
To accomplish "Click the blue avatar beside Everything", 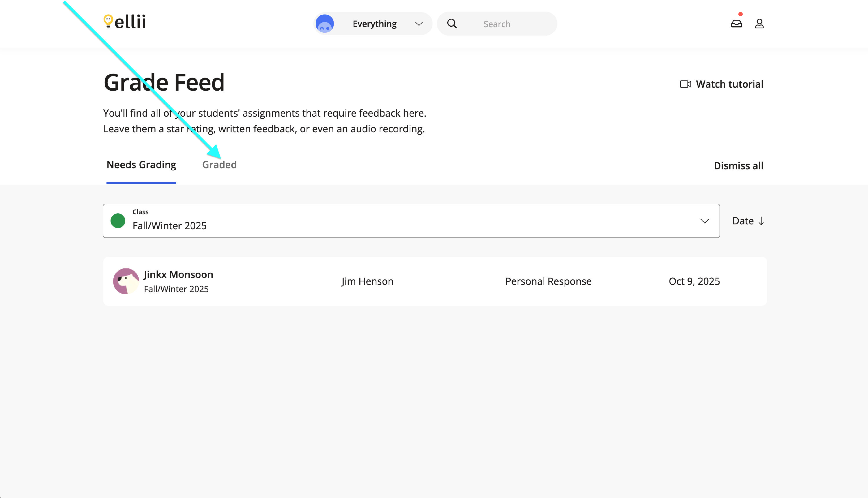I will [x=324, y=24].
